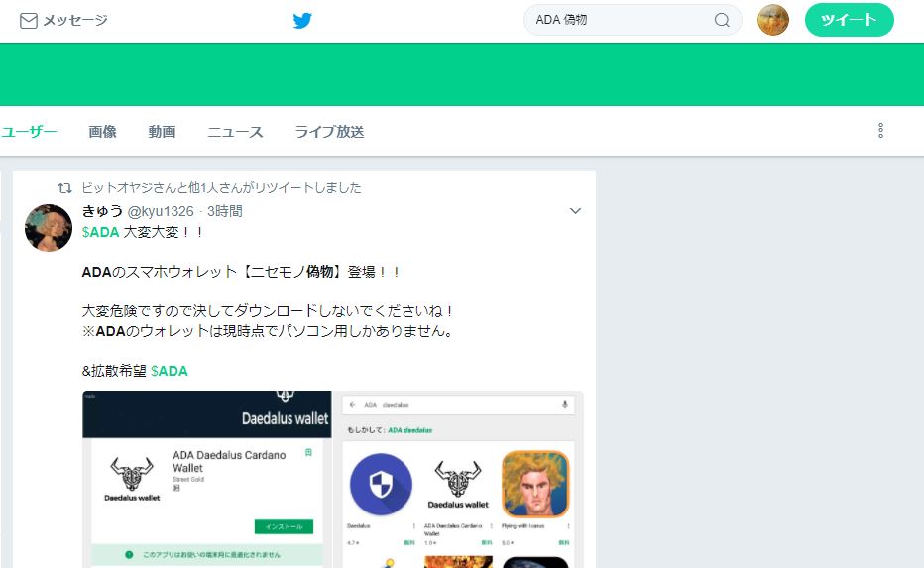
Task: Click the メッセージ label
Action: point(75,21)
